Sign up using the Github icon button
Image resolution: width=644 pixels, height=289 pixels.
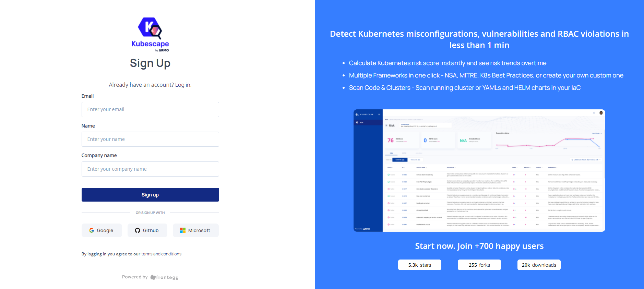(x=147, y=230)
